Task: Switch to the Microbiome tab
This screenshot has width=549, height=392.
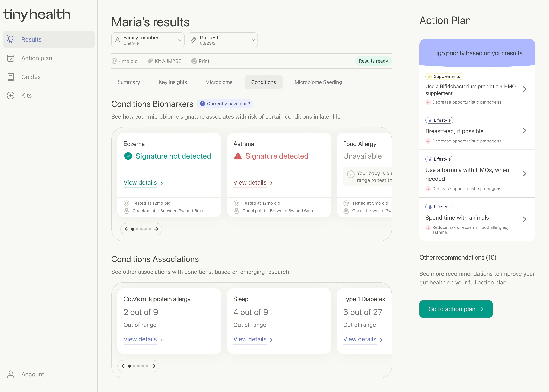Action: tap(219, 82)
